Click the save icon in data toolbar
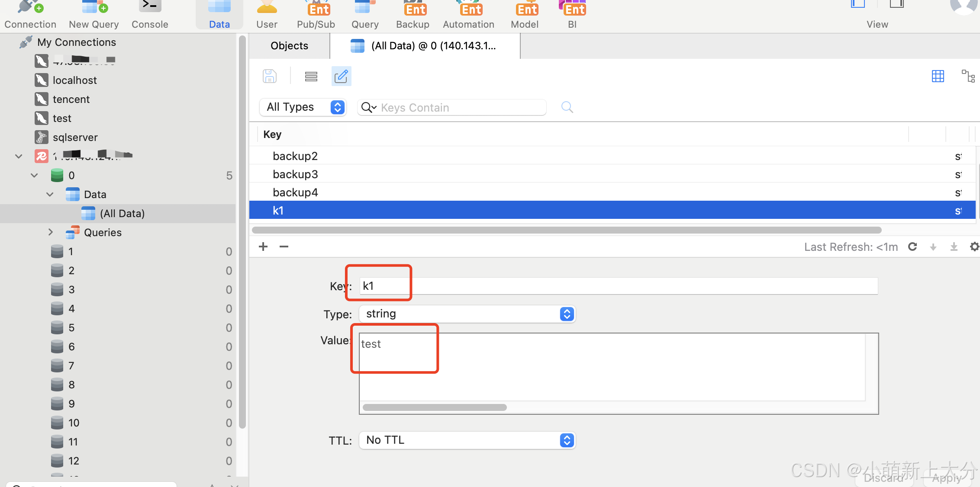The image size is (980, 487). 270,76
